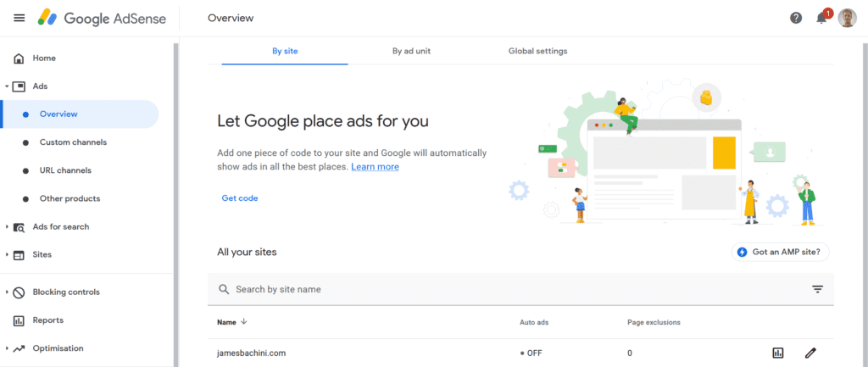Click the AMP lightning bolt icon

(x=743, y=253)
